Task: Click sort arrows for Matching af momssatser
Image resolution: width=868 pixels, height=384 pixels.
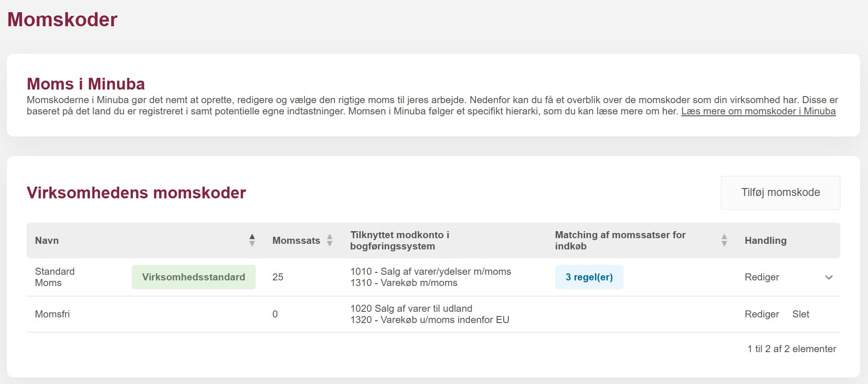Action: pos(724,240)
